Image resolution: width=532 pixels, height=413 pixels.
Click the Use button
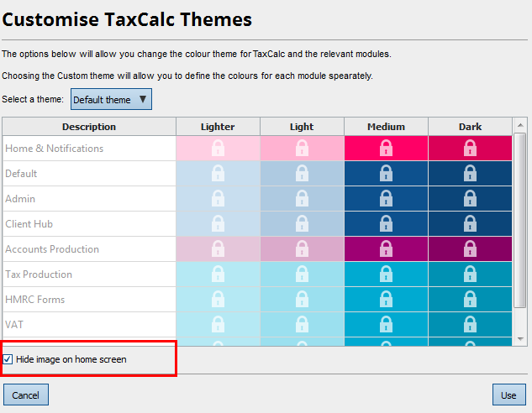pos(509,395)
